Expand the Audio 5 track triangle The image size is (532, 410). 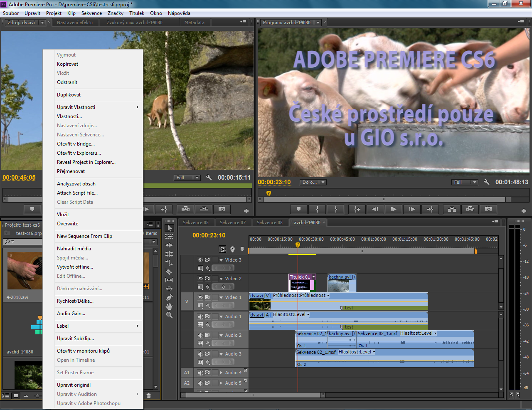221,383
